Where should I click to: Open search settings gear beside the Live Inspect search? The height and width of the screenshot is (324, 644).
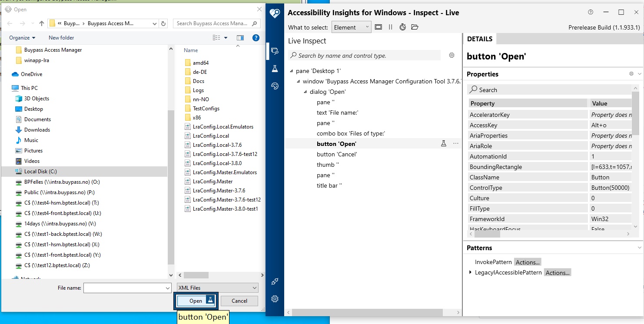point(451,55)
